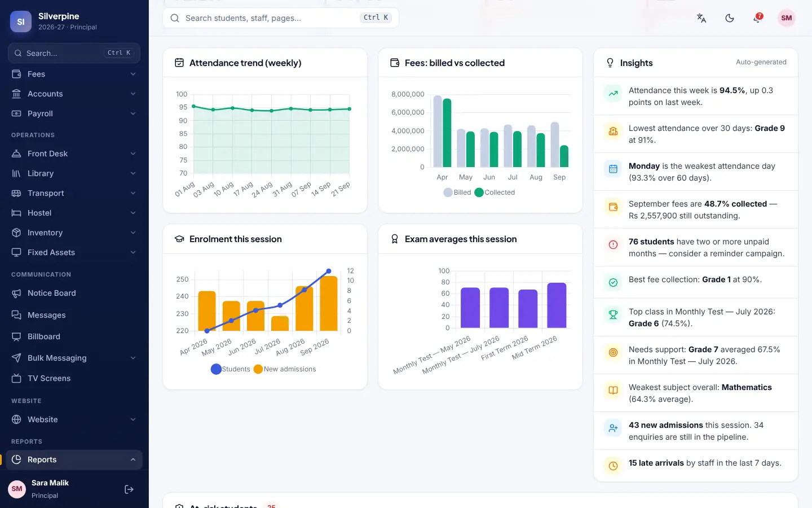Click the Notice Board megaphone icon

tap(16, 293)
